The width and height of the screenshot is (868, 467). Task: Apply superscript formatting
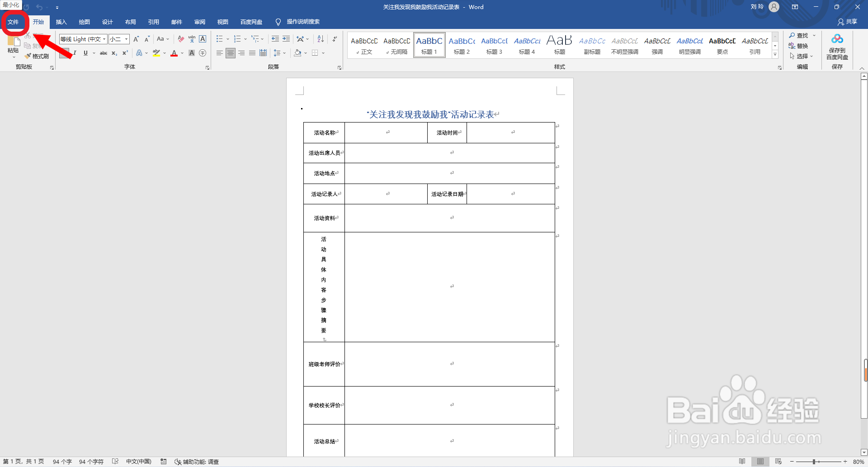click(125, 53)
